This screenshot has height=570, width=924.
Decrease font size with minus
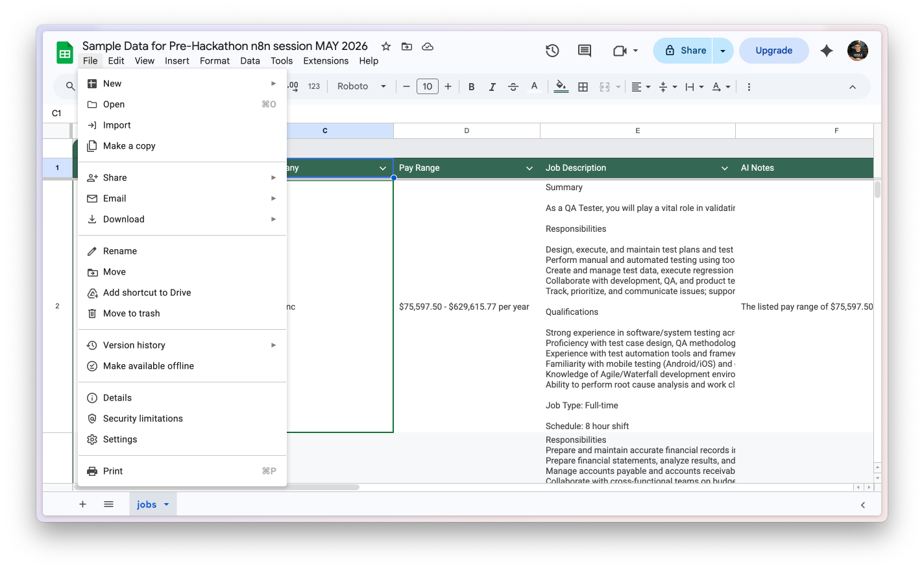(406, 86)
